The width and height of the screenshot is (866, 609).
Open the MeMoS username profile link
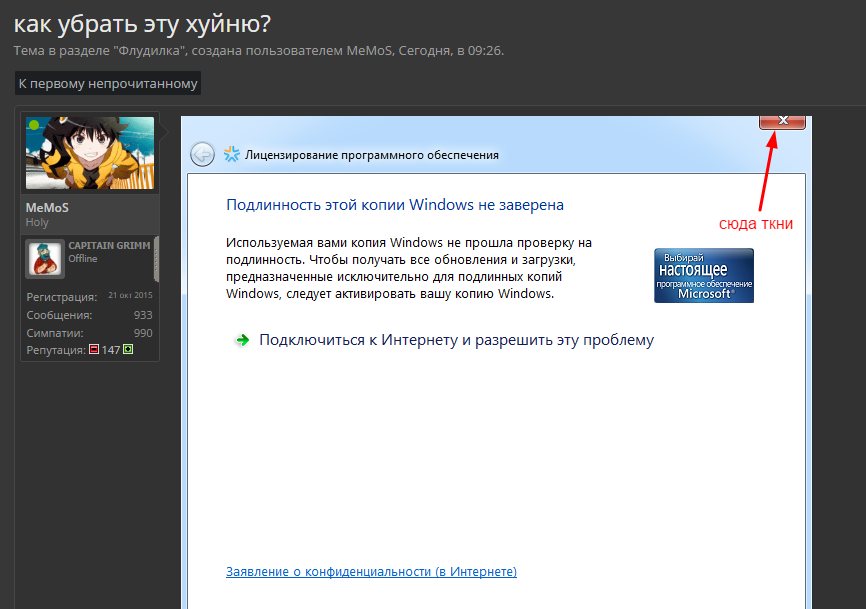point(47,208)
